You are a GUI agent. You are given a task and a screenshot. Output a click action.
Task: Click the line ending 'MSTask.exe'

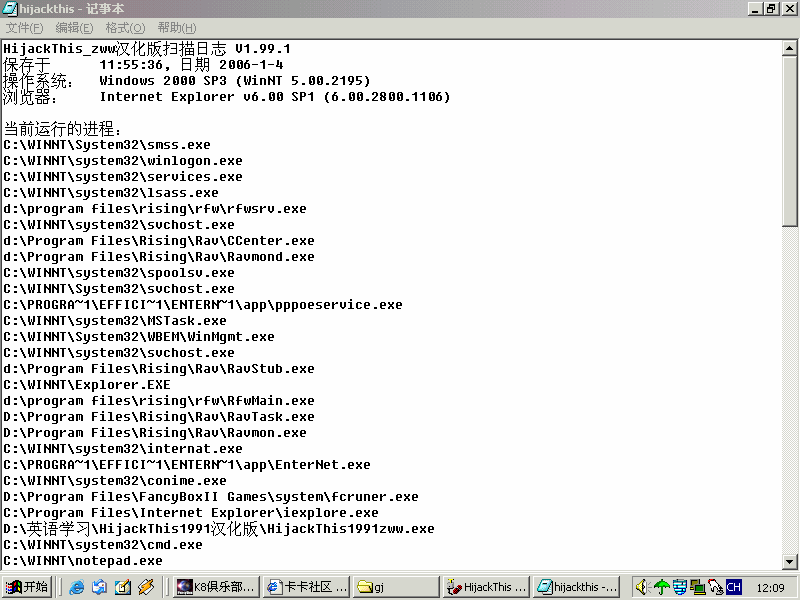(115, 321)
